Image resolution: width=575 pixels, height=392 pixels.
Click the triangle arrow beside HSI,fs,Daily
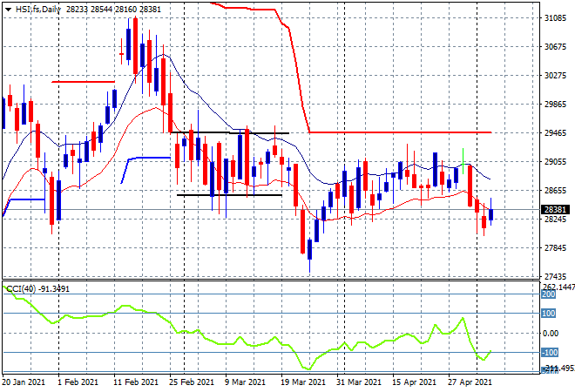[x=8, y=10]
